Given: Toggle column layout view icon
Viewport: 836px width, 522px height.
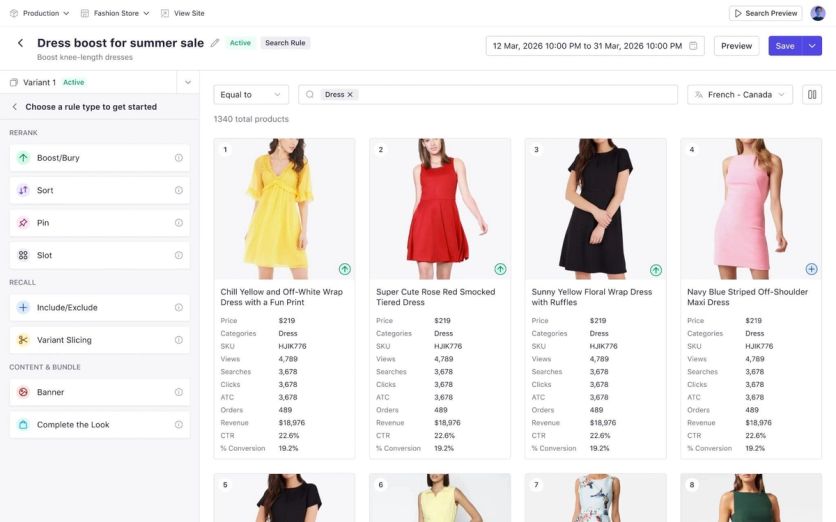Looking at the screenshot, I should 811,94.
